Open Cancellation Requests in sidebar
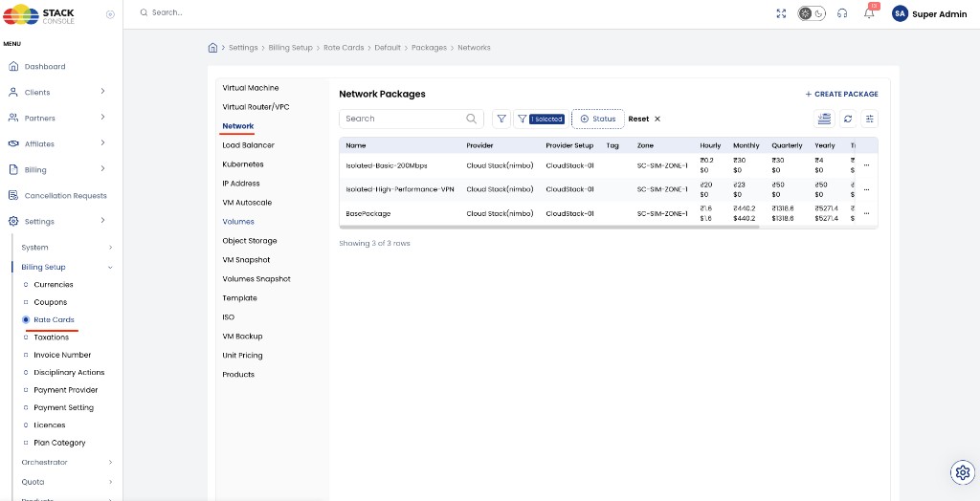 66,196
